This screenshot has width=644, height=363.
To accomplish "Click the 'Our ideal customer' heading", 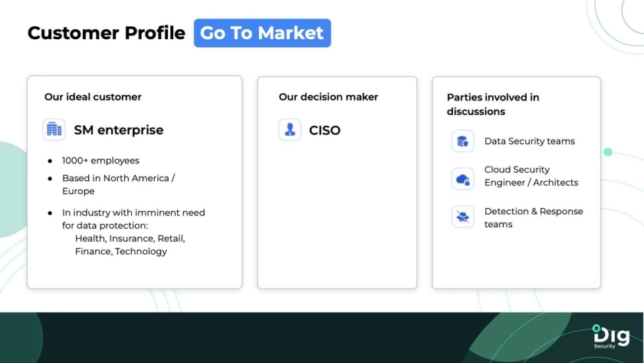I will point(93,97).
